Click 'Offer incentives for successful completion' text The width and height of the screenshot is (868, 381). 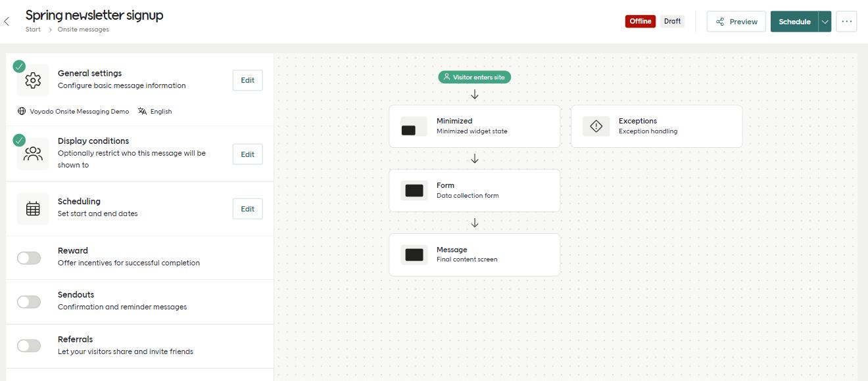(129, 263)
